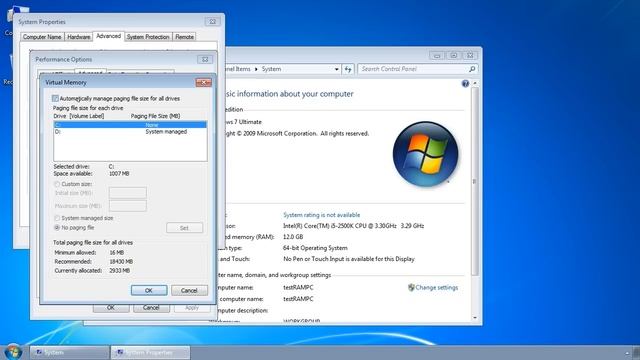Click the Space available 1007 MB value
Image resolution: width=640 pixels, height=360 pixels.
pos(119,173)
